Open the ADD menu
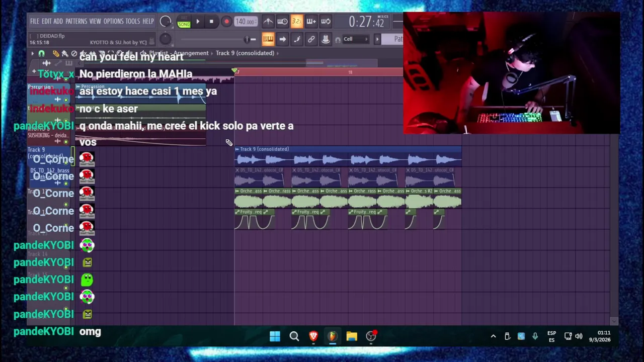 tap(58, 21)
